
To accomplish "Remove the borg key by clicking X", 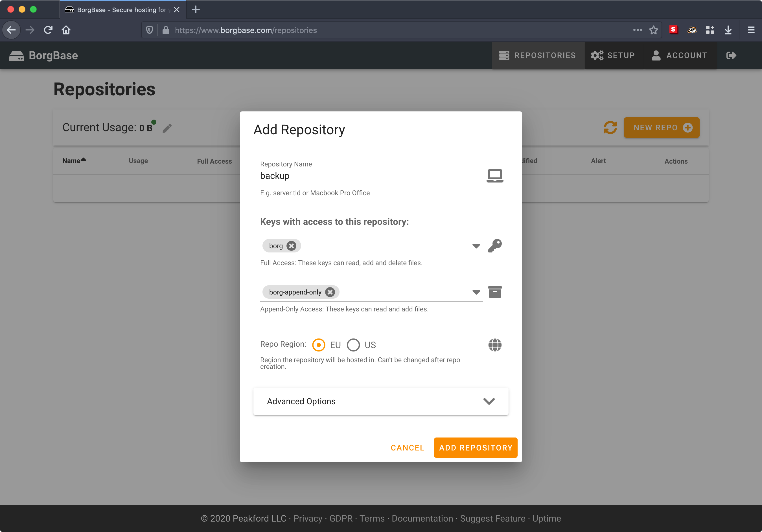I will (292, 245).
